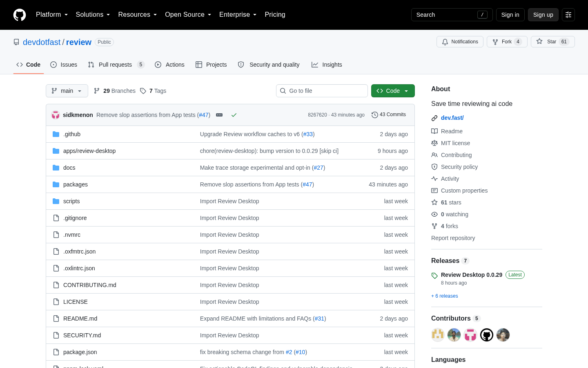
Task: Open the apps/review-desktop folder icon
Action: [56, 151]
